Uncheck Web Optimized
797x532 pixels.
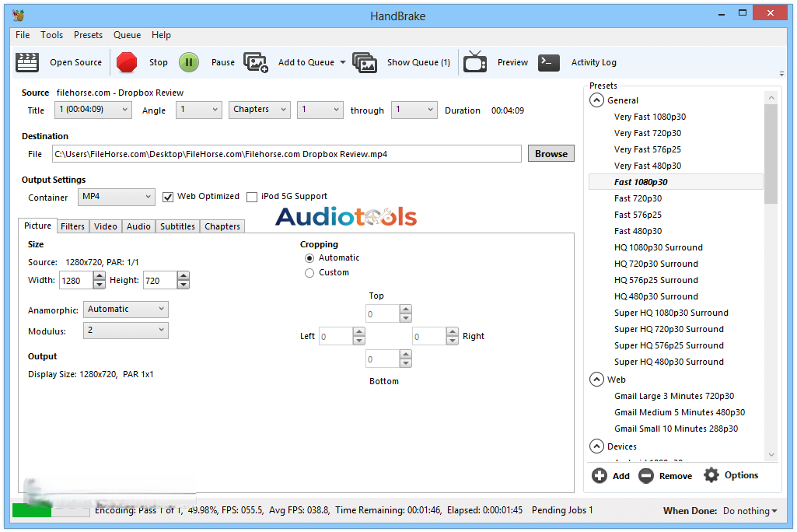click(169, 197)
